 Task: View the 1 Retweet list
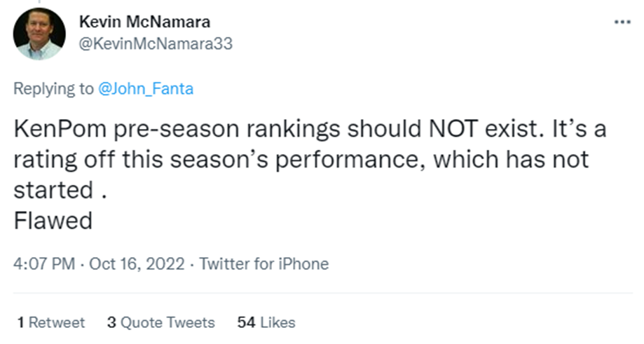[50, 322]
